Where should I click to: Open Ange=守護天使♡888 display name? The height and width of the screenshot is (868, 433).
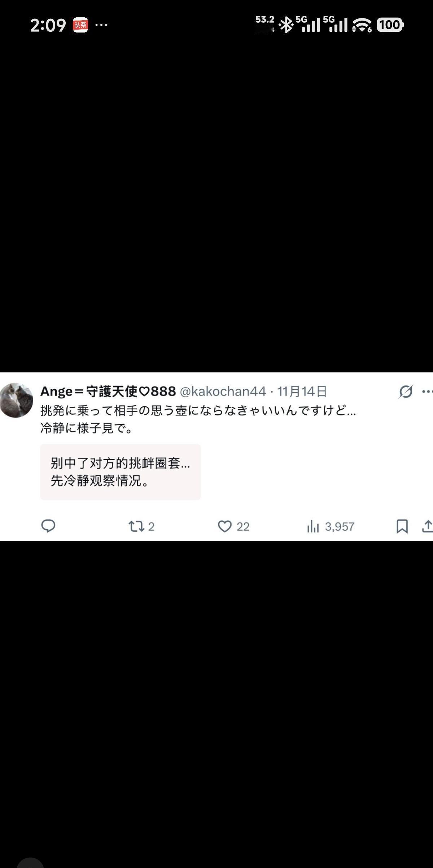tap(108, 391)
